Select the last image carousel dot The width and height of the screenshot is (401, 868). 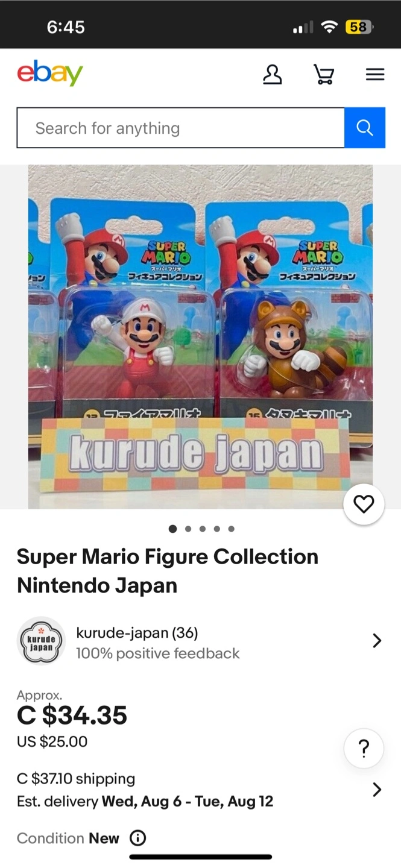231,529
